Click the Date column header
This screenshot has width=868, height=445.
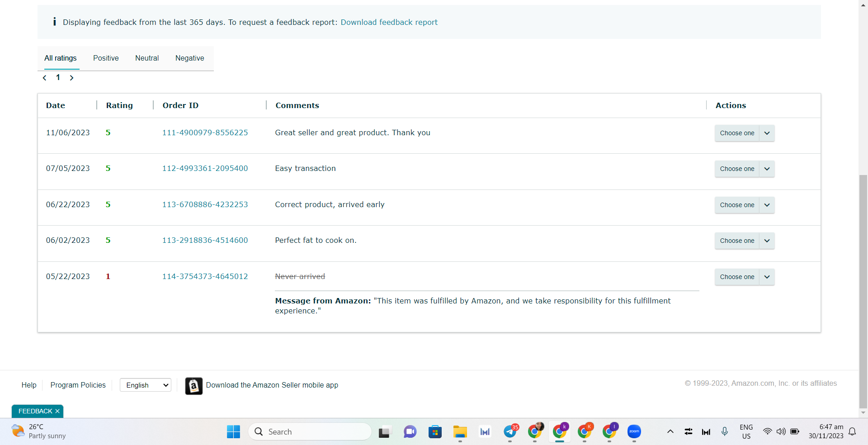coord(56,105)
